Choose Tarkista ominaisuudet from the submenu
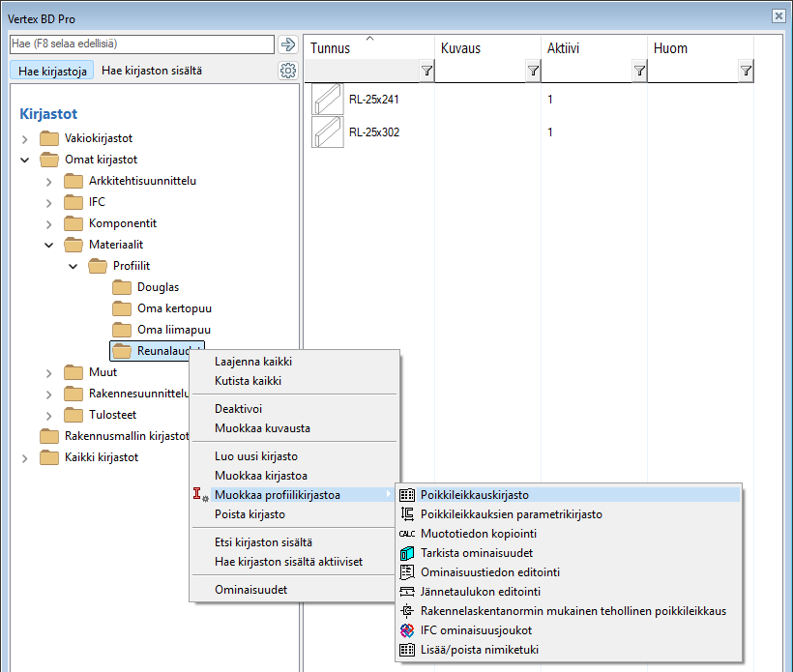The image size is (793, 672). tap(478, 553)
